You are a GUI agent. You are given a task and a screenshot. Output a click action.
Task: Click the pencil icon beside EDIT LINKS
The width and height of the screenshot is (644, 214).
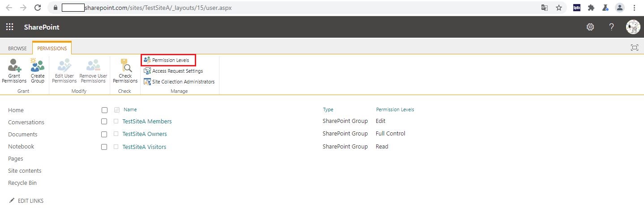click(x=12, y=201)
